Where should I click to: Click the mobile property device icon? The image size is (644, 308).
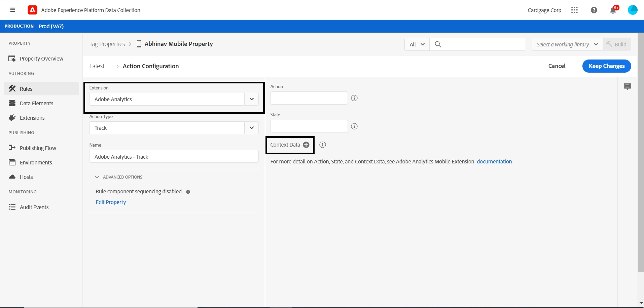[139, 44]
